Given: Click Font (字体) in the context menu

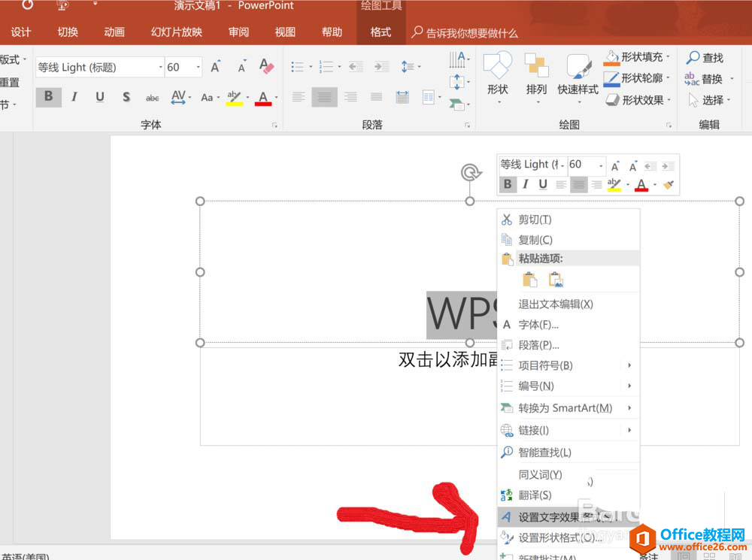Looking at the screenshot, I should coord(538,325).
